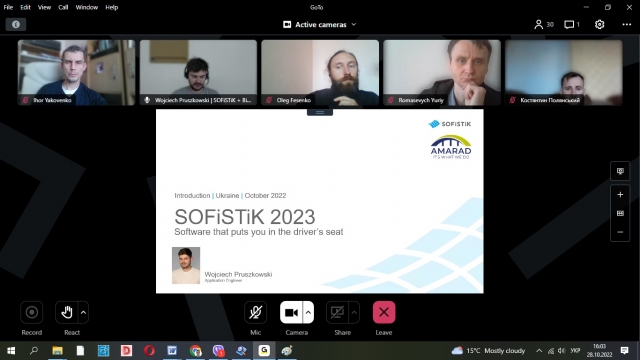Select Romasevych Yuriy's camera tile
The width and height of the screenshot is (640, 360).
coord(442,73)
